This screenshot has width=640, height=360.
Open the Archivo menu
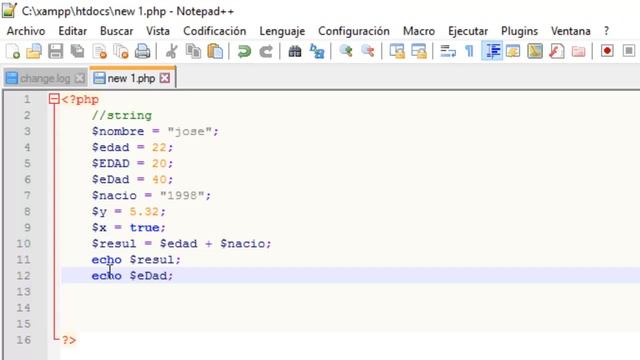click(x=26, y=31)
